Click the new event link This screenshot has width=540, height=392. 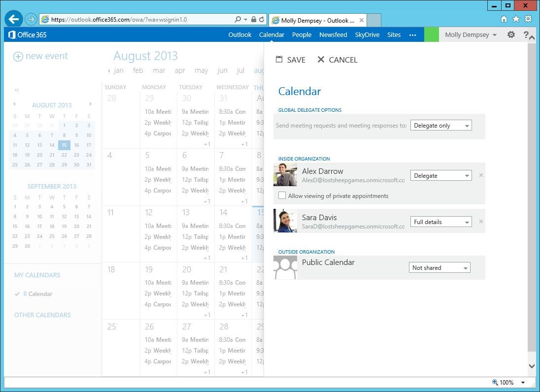pyautogui.click(x=41, y=56)
